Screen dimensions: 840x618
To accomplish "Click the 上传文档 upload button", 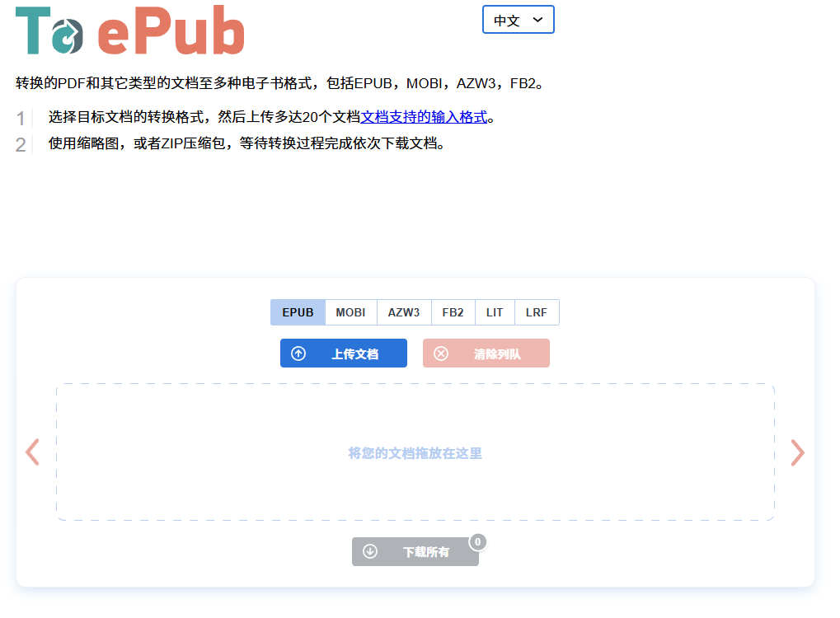I will click(344, 353).
